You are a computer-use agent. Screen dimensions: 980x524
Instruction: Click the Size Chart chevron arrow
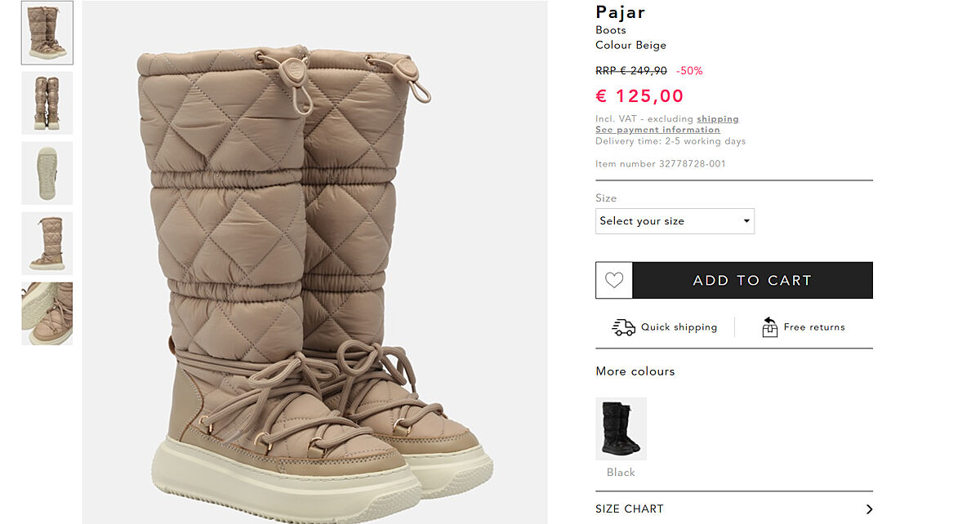869,509
